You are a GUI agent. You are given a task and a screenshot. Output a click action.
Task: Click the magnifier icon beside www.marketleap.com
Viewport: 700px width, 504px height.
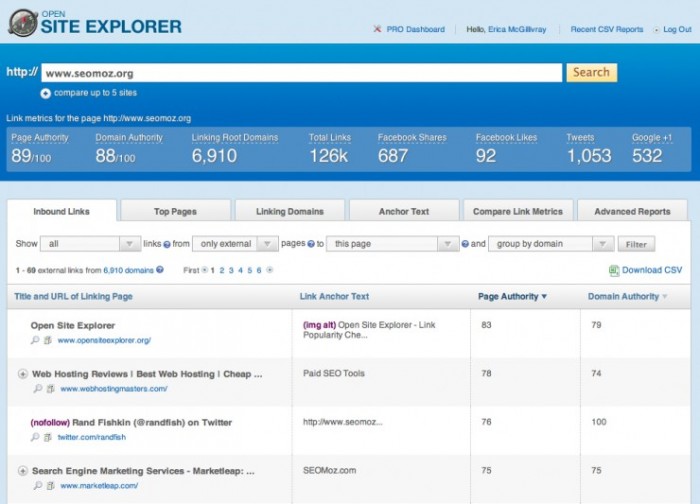(38, 485)
